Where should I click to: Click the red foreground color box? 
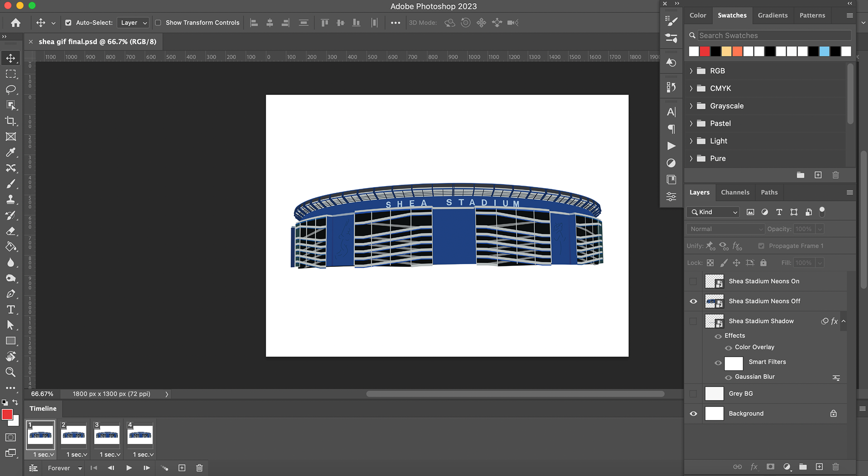[7, 415]
